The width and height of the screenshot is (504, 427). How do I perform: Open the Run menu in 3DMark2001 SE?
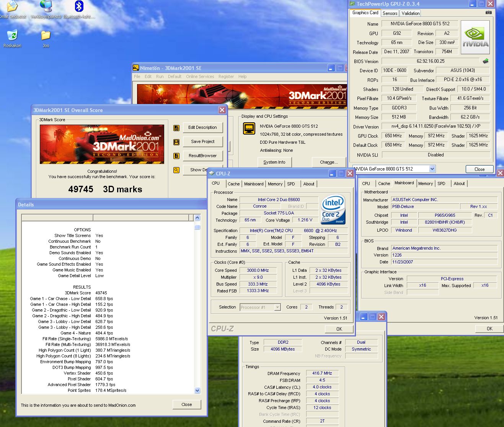click(160, 76)
